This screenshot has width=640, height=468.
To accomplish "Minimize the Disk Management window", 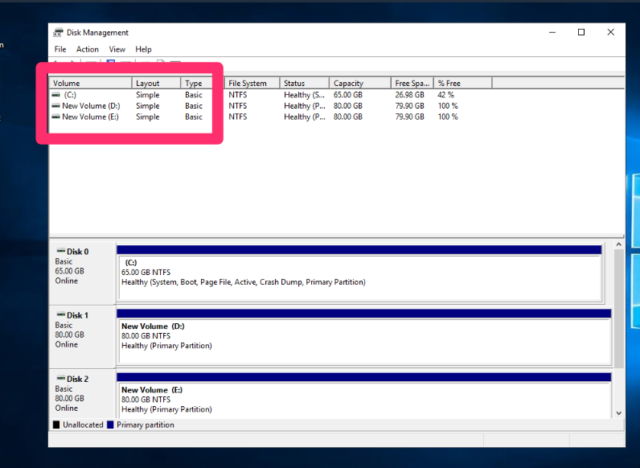I will click(x=552, y=32).
